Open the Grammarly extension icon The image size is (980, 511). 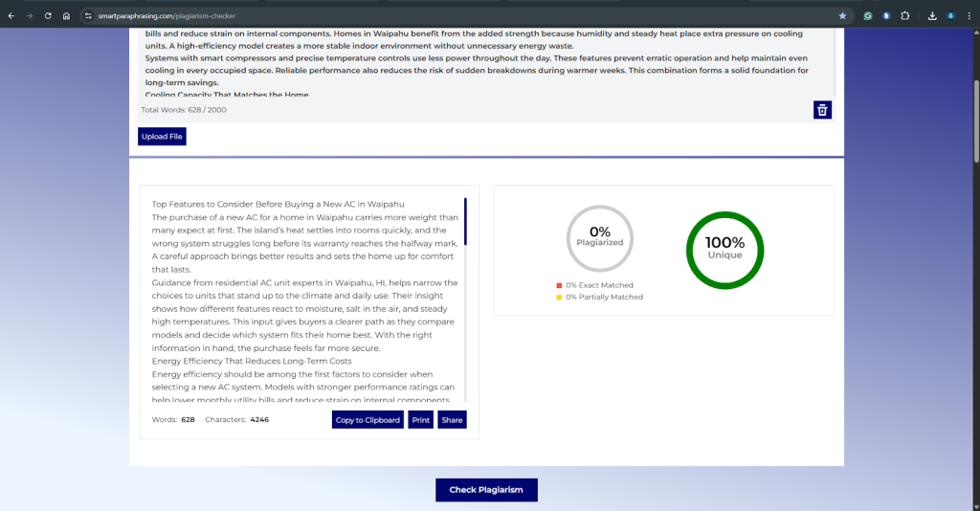[868, 15]
